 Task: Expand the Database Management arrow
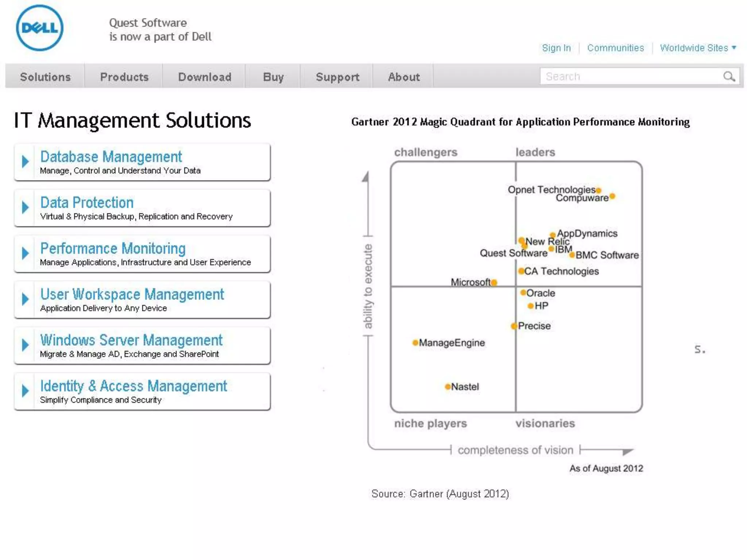[x=25, y=162]
